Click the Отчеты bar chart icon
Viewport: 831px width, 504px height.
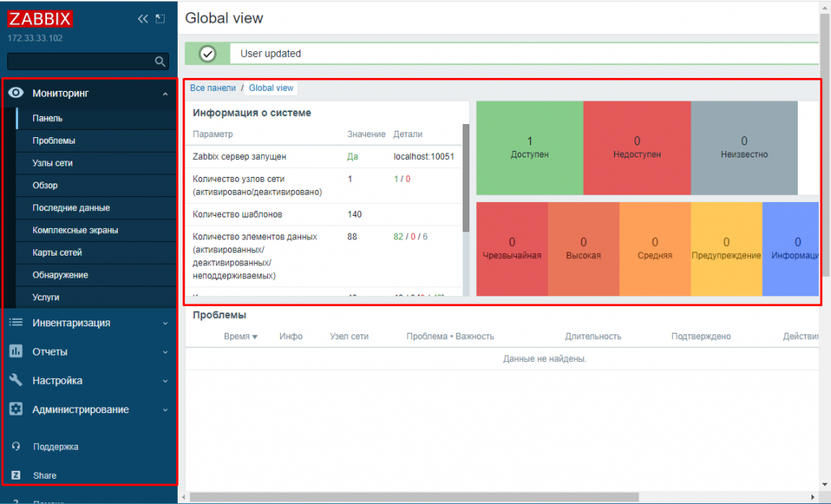pyautogui.click(x=15, y=351)
